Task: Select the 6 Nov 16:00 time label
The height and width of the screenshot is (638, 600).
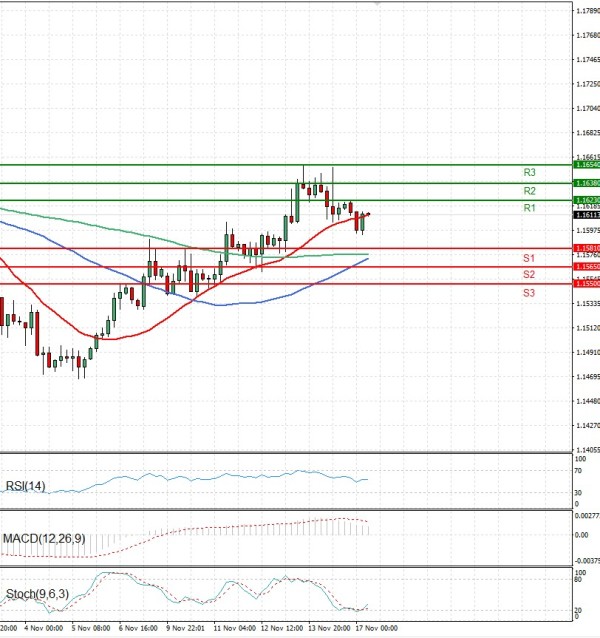Action: 137,630
